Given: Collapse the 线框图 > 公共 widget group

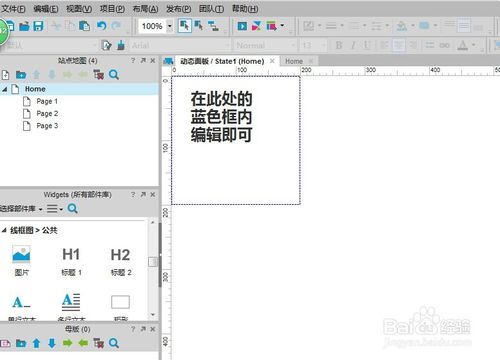Looking at the screenshot, I should click(x=4, y=230).
